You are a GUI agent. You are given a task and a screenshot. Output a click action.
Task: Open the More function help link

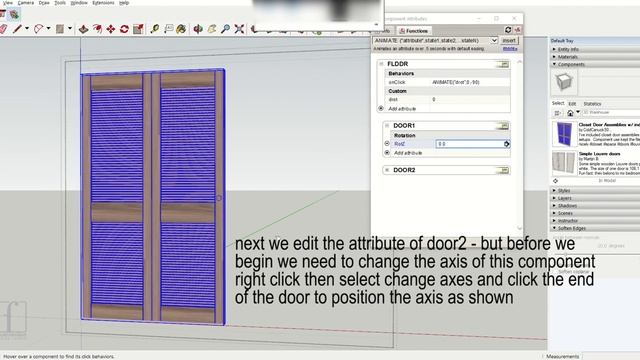(x=510, y=49)
